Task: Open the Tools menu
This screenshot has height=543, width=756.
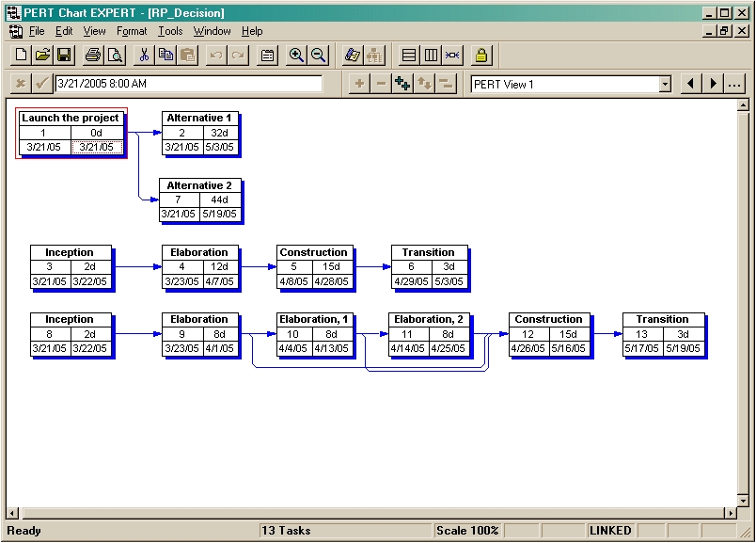Action: tap(169, 31)
